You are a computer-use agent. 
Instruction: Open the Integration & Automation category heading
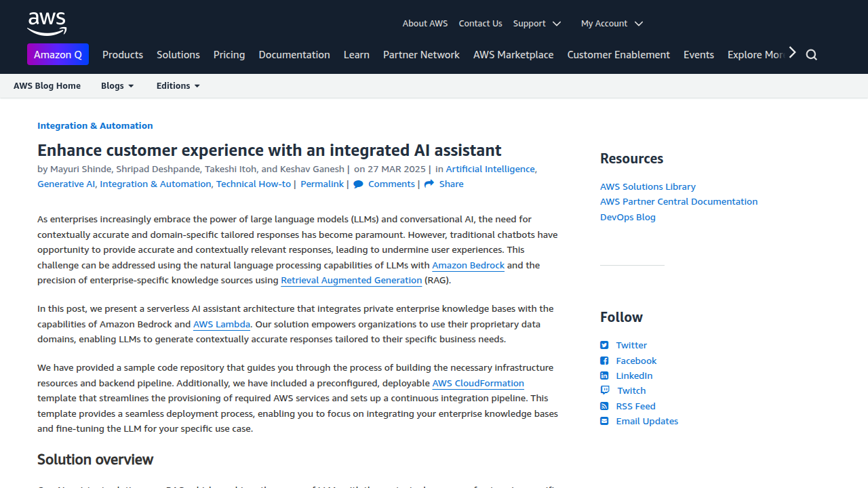(95, 125)
